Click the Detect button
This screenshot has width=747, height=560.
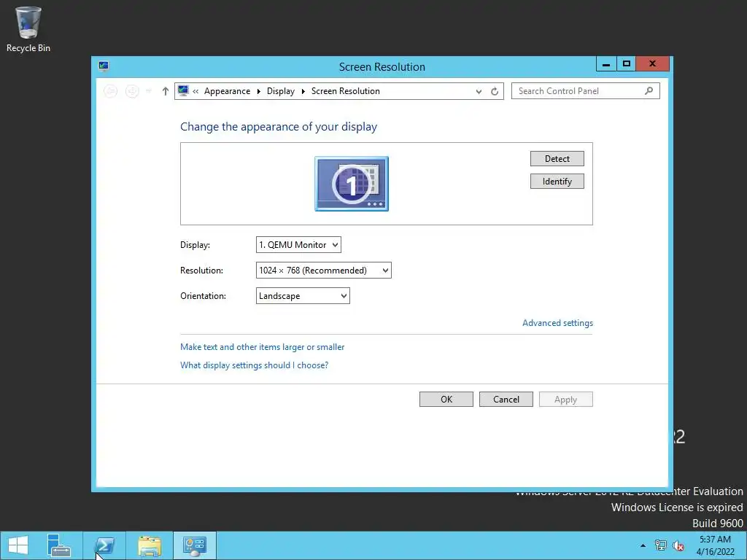[x=557, y=158]
